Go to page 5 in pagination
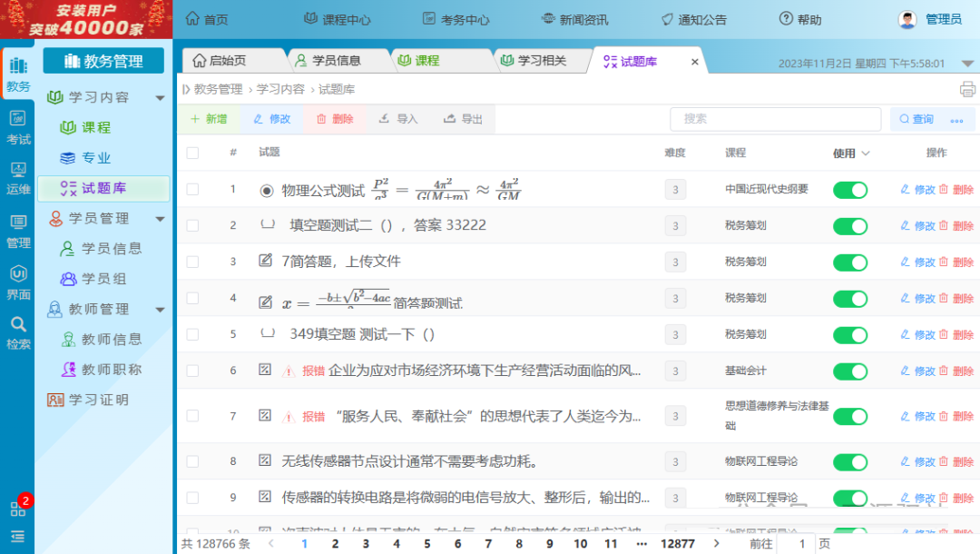This screenshot has height=554, width=980. [x=426, y=544]
